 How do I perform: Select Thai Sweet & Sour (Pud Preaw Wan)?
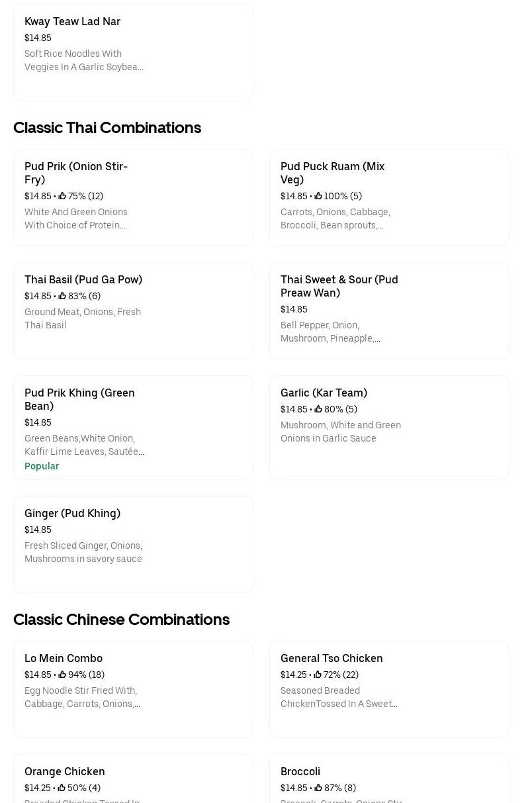pyautogui.click(x=339, y=286)
